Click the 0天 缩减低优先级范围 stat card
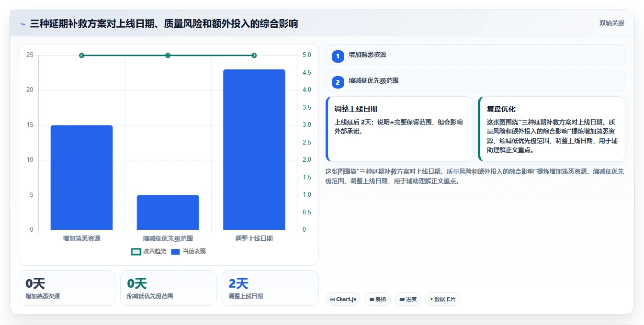Viewport: 644px width, 325px height. point(169,288)
